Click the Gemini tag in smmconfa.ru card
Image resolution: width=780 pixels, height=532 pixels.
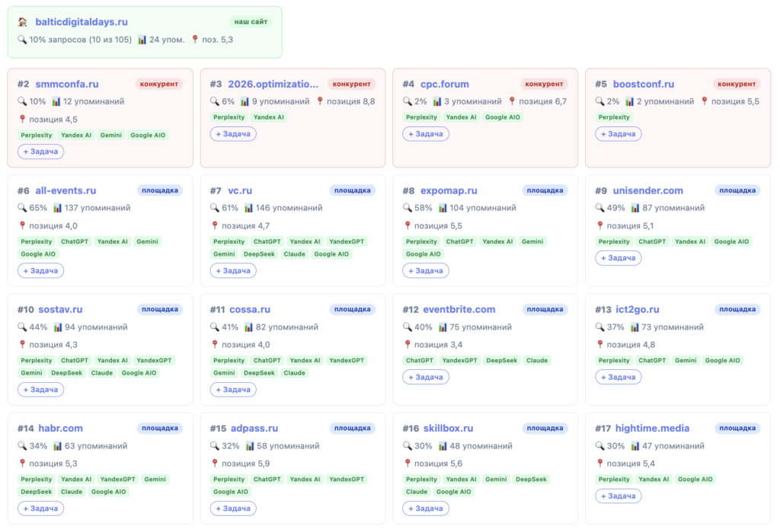click(x=111, y=135)
